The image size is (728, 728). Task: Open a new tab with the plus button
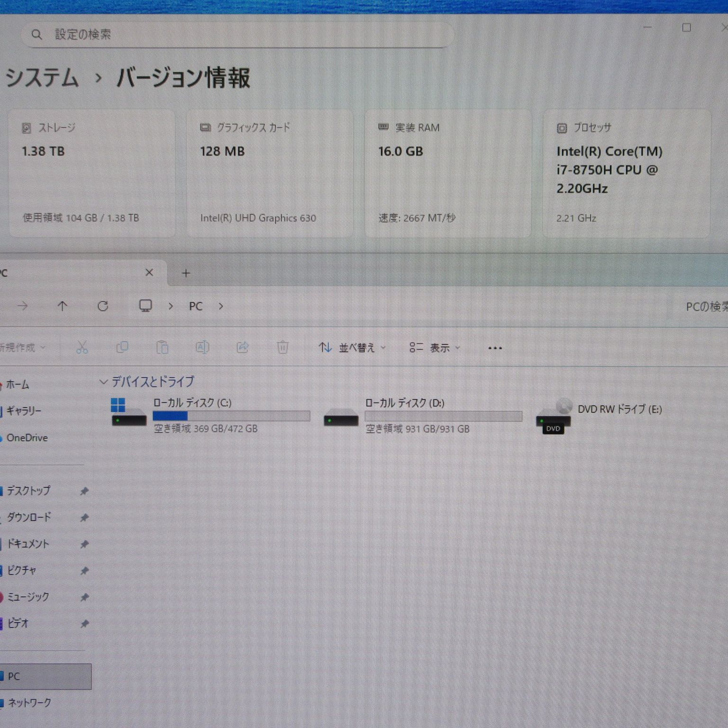tap(185, 273)
